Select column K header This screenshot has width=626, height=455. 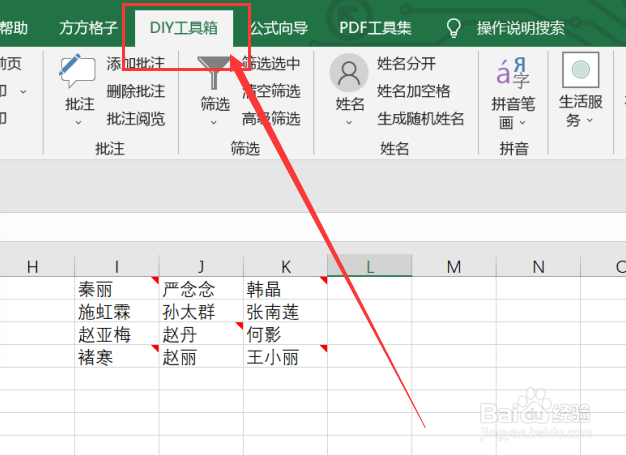point(285,267)
